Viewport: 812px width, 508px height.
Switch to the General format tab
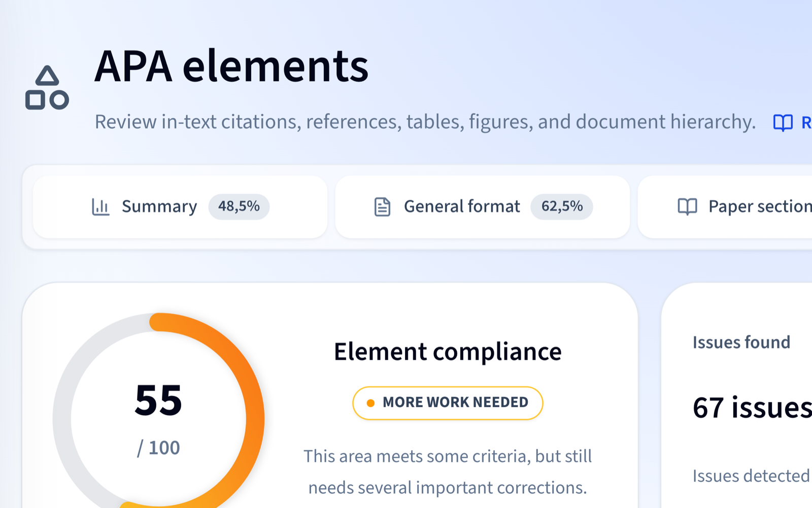coord(483,207)
